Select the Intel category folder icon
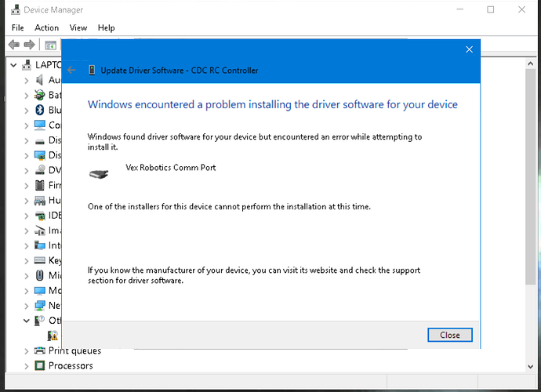The height and width of the screenshot is (392, 541). (40, 245)
